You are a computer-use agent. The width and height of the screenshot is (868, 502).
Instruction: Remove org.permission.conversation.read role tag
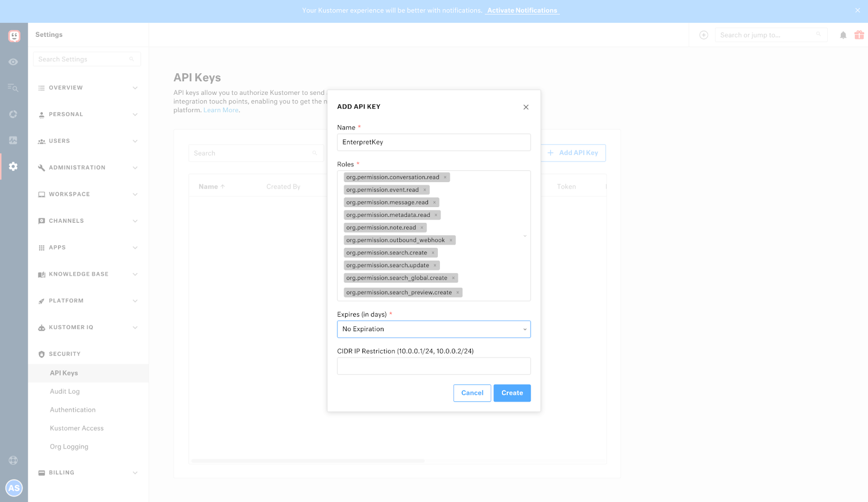coord(445,177)
